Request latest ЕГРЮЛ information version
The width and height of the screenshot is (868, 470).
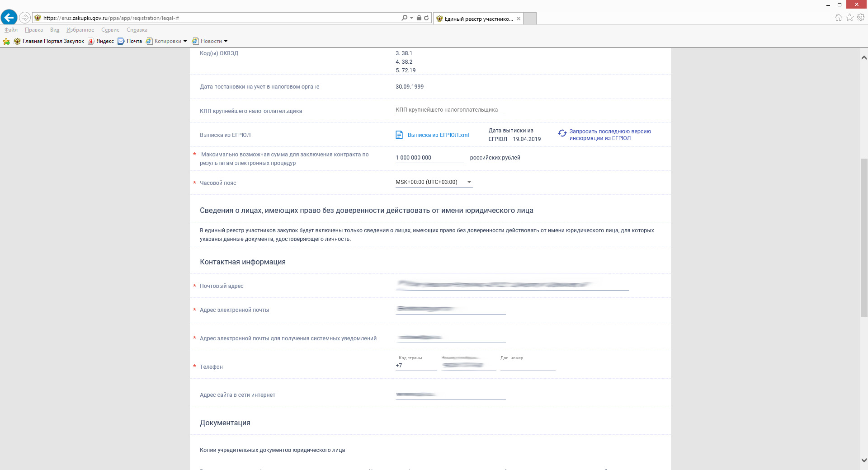610,135
